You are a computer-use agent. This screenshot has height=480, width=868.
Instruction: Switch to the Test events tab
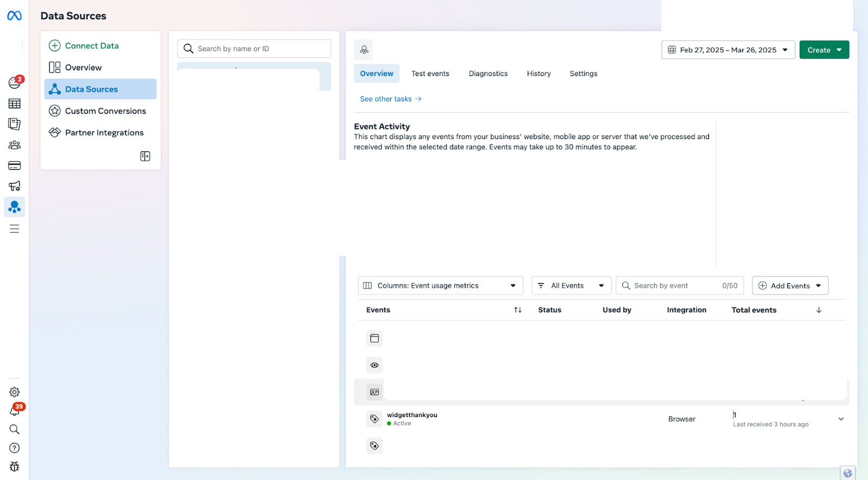430,74
